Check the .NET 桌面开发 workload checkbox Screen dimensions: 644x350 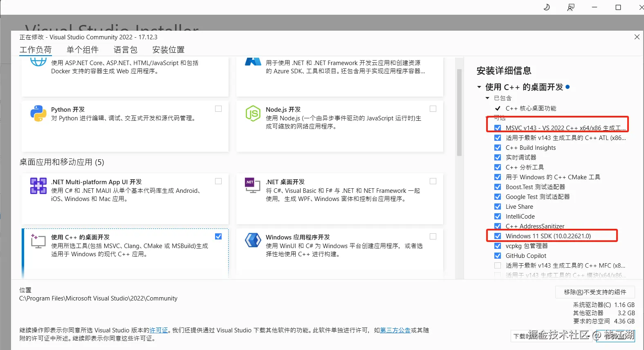[x=433, y=181]
